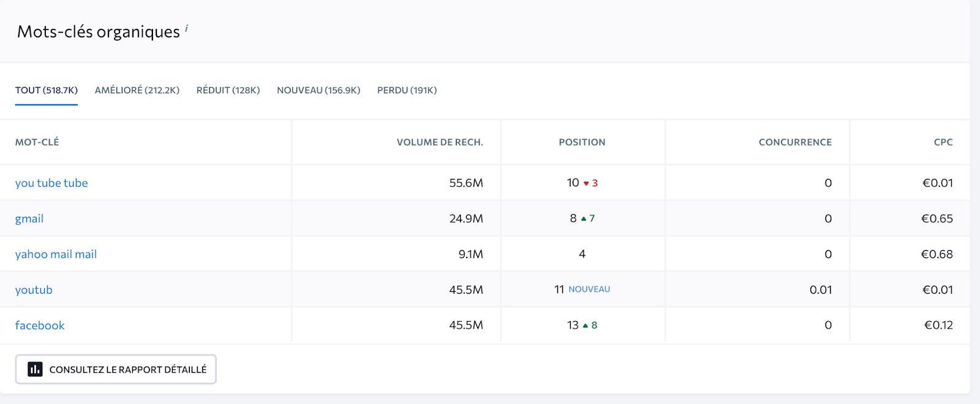This screenshot has width=980, height=404.
Task: Click CONSULTEZ LE RAPPORT DÉTAILLÉ button
Action: (116, 369)
